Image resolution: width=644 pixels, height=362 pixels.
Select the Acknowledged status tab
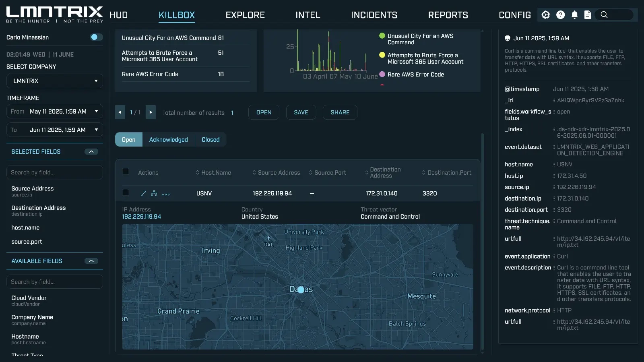tap(169, 140)
